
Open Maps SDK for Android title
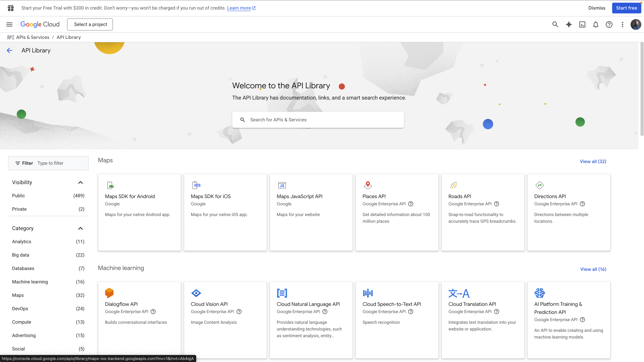point(130,196)
